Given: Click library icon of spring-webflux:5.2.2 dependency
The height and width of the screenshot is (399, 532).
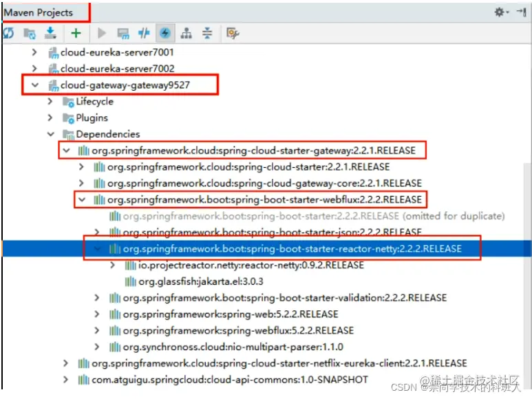Looking at the screenshot, I should click(x=115, y=330).
